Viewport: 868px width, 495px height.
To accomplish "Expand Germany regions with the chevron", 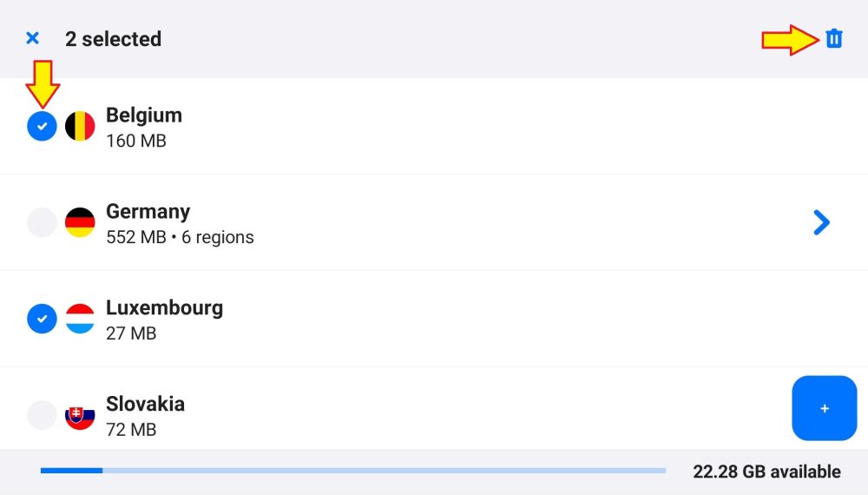I will coord(821,223).
